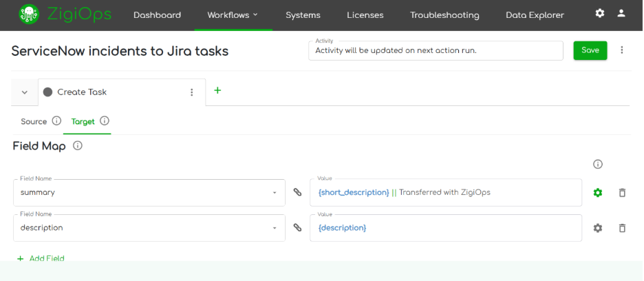Screen dimensions: 644x281
Task: Open gear settings for the description field
Action: pos(598,227)
